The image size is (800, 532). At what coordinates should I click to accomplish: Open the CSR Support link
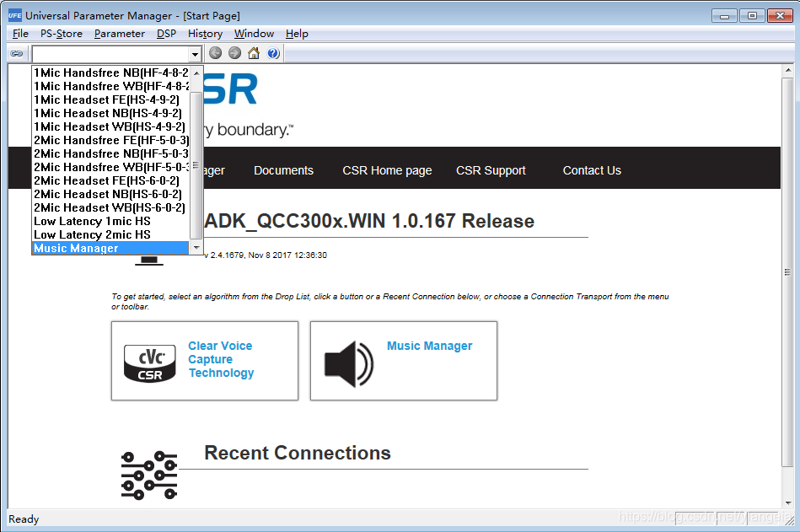(x=491, y=170)
